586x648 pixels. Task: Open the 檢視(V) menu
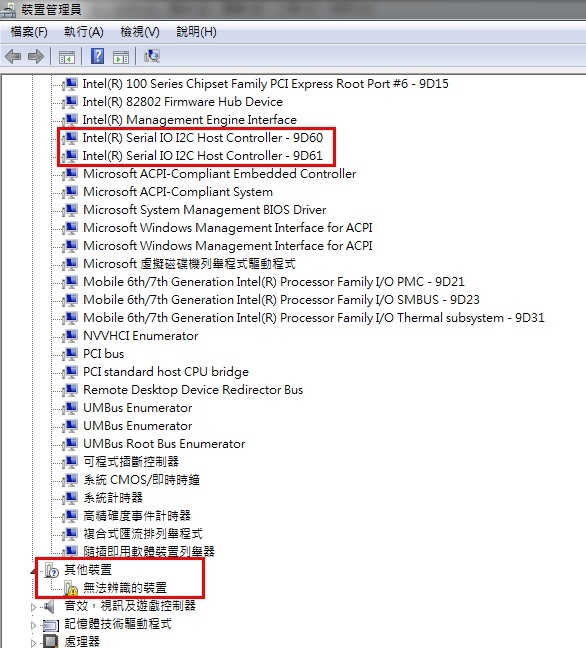[x=140, y=32]
